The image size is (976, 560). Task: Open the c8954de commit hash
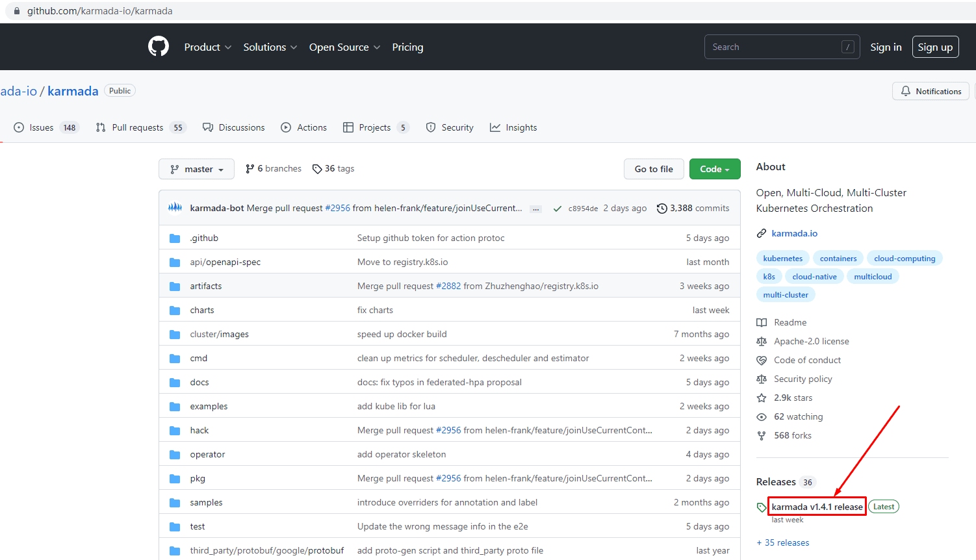click(x=583, y=209)
